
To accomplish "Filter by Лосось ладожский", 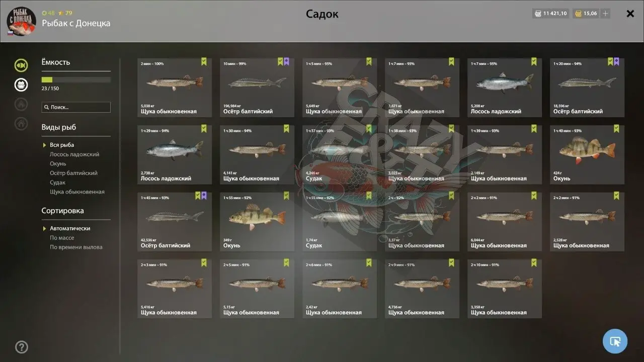I will [74, 154].
